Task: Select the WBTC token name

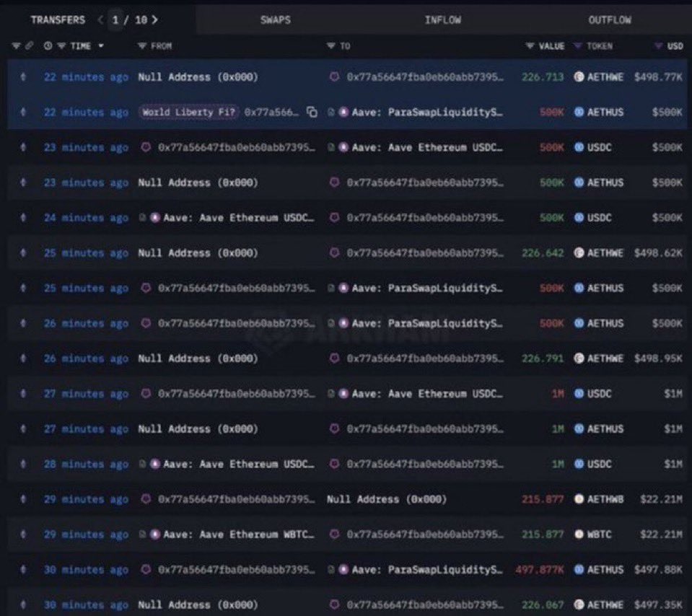Action: (600, 534)
